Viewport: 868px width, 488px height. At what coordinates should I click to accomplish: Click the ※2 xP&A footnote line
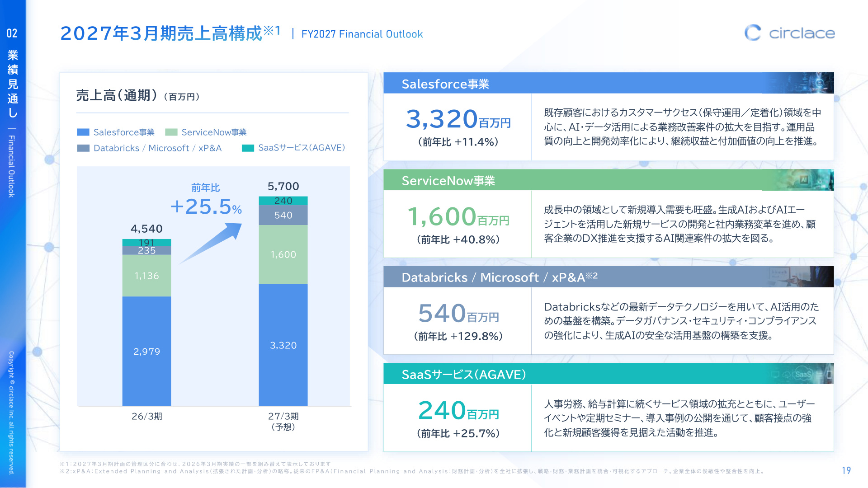click(412, 471)
